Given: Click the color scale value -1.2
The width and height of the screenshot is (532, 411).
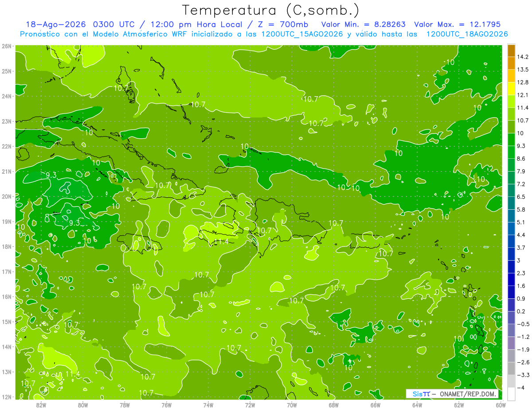Looking at the screenshot, I should (x=523, y=337).
